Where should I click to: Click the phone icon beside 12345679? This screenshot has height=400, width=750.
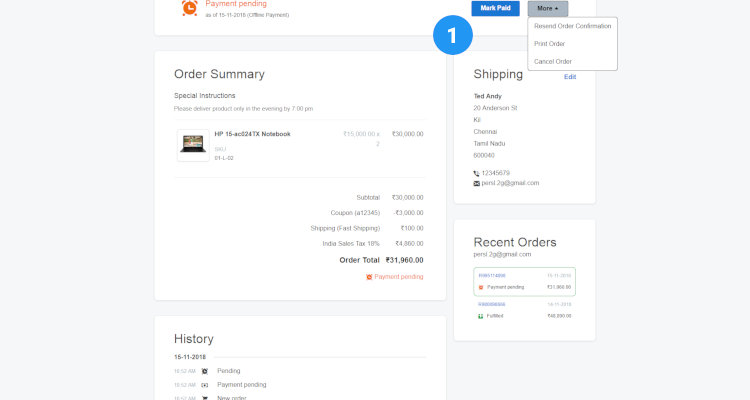tap(476, 173)
